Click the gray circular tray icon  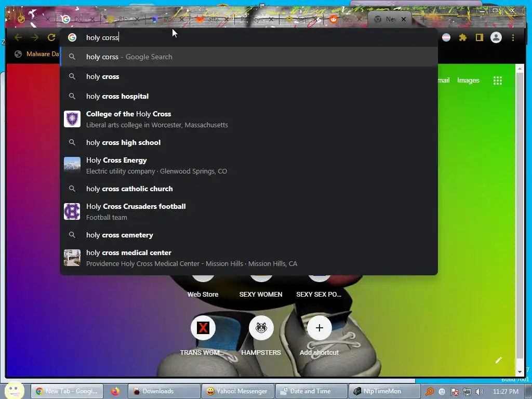[x=442, y=392]
